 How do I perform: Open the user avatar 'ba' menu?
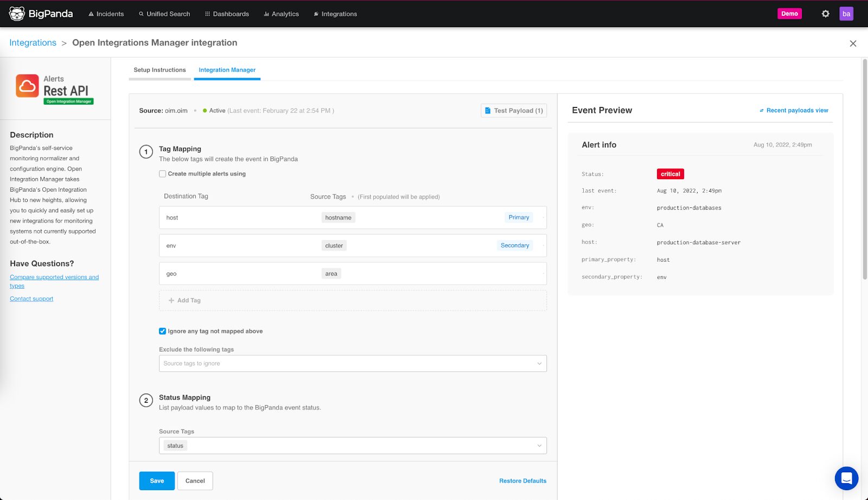point(846,14)
